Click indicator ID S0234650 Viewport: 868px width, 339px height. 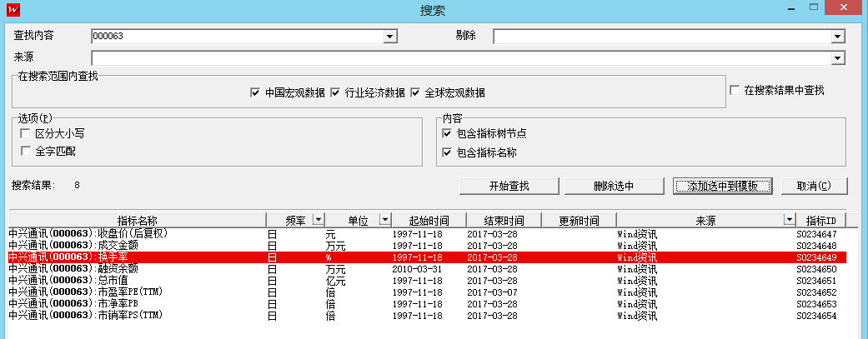coord(816,269)
